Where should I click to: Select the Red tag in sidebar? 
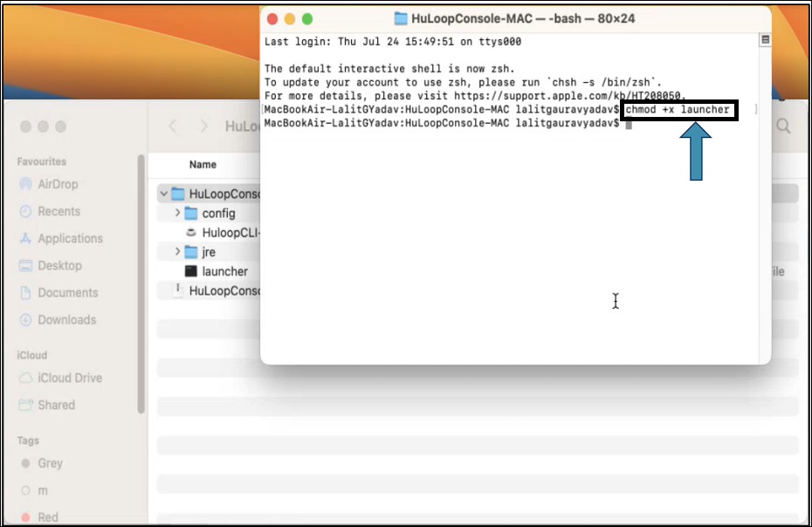click(48, 517)
